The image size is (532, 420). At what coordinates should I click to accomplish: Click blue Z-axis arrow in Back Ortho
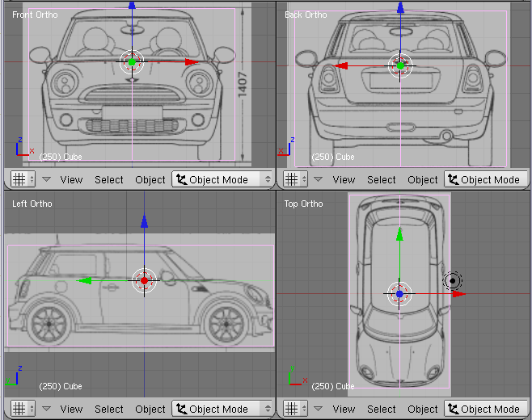point(401,7)
